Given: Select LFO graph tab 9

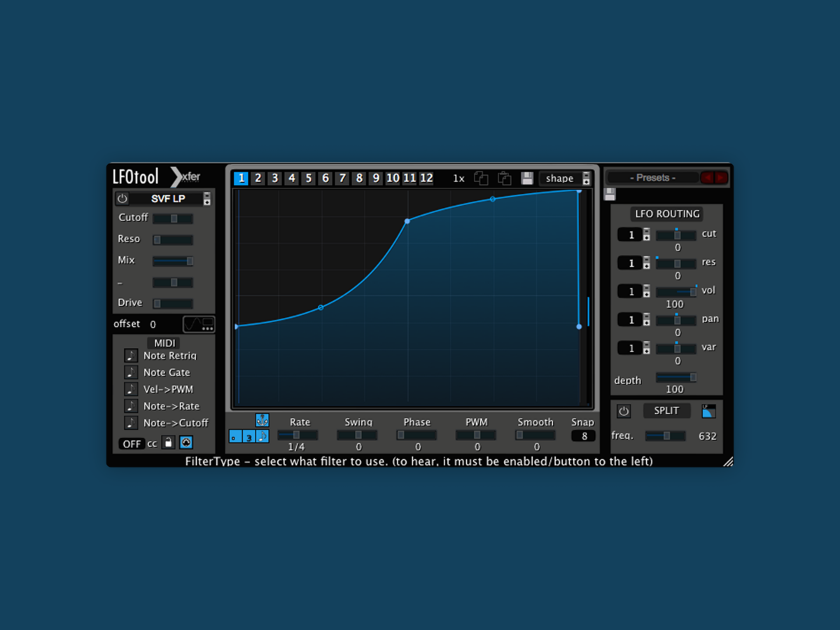Looking at the screenshot, I should click(x=375, y=178).
